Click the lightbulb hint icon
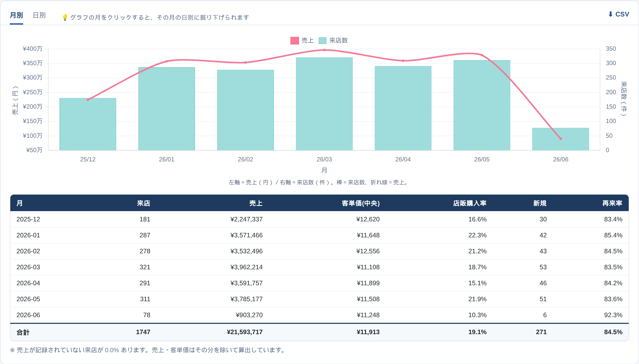639x364 pixels. 65,18
